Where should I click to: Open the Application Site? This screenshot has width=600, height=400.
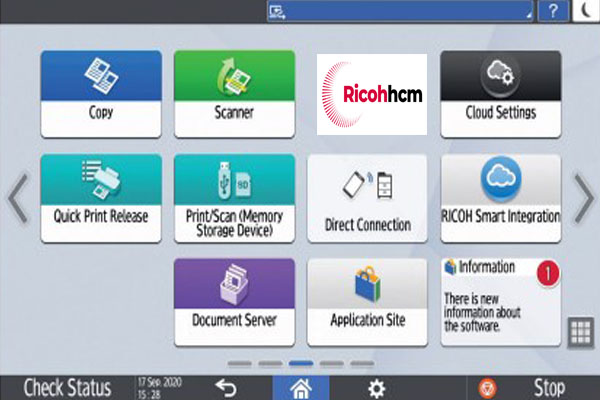[x=367, y=301]
